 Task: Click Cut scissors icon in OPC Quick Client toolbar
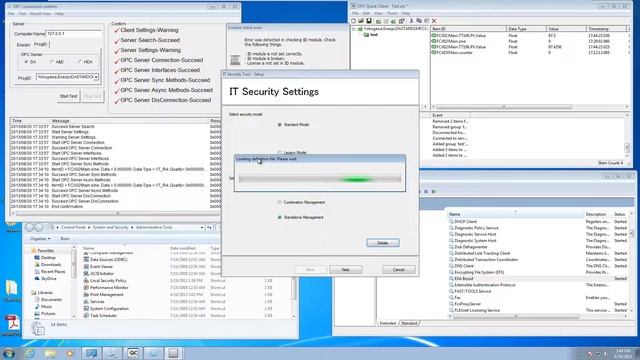pos(411,21)
